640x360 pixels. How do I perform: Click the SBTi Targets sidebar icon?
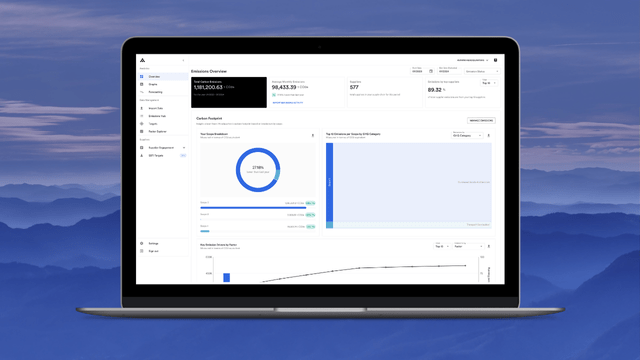(x=142, y=156)
